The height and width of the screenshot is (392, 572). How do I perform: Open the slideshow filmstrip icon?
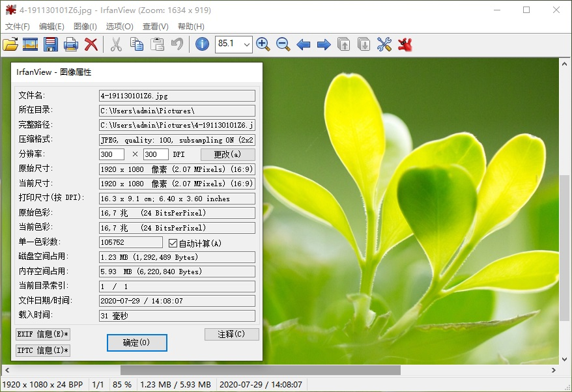pos(30,44)
